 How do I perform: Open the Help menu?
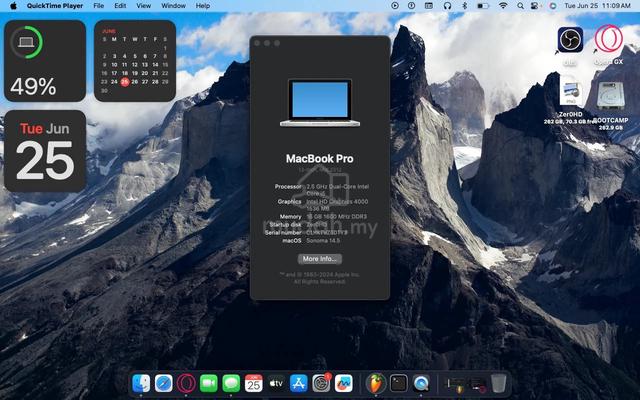pyautogui.click(x=203, y=6)
